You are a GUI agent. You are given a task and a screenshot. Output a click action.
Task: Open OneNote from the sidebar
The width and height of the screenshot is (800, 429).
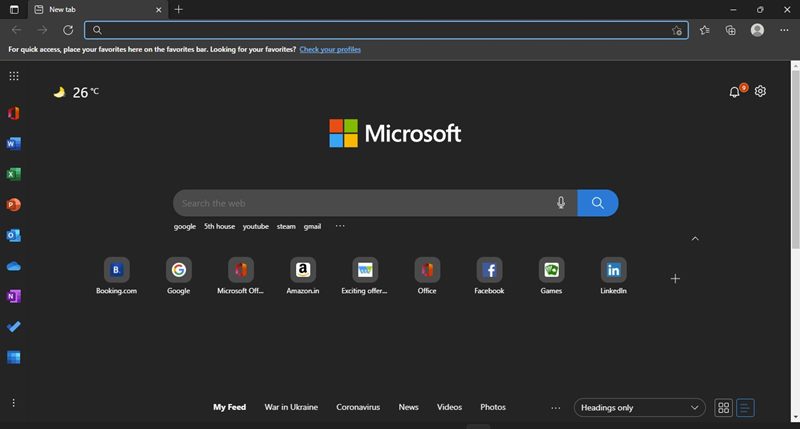point(14,296)
